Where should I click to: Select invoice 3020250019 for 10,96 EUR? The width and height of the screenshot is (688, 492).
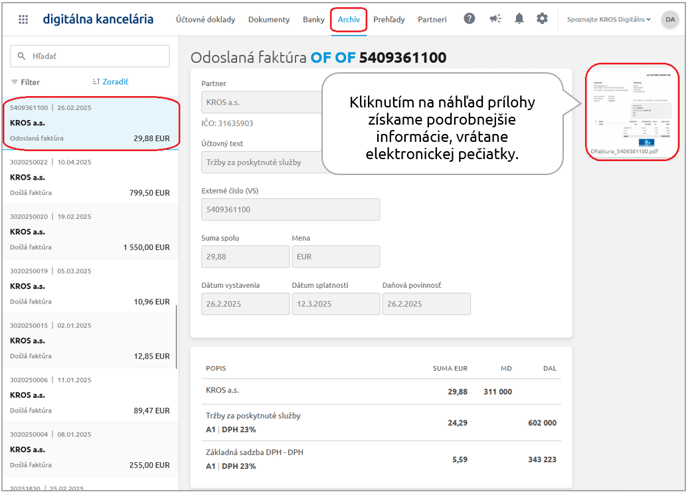pos(90,286)
